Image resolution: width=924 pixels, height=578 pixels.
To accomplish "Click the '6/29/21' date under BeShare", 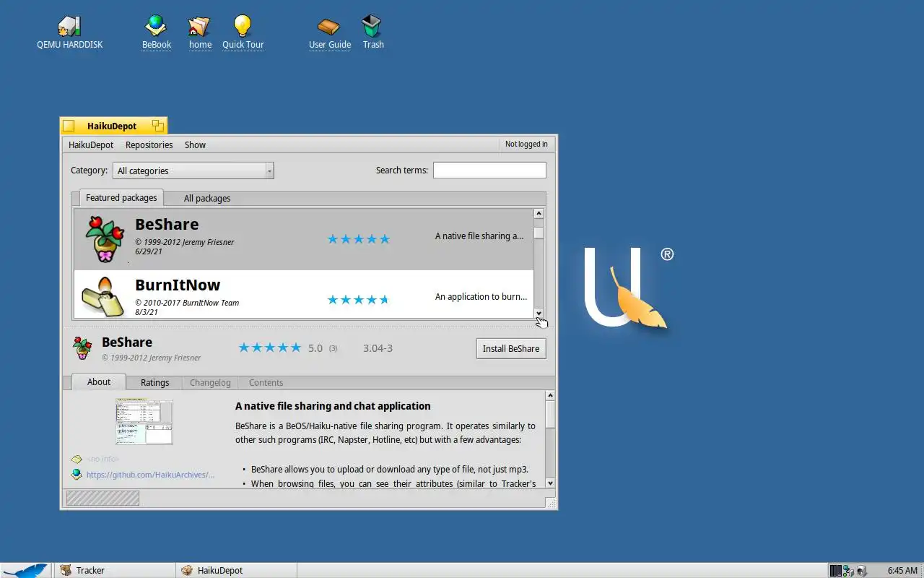I will coord(148,251).
